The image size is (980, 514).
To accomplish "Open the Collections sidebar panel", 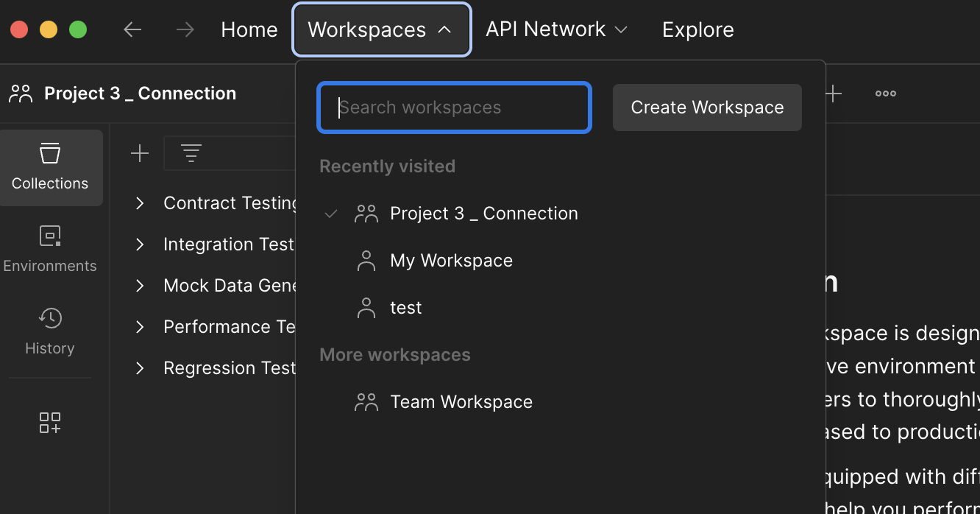I will 50,167.
